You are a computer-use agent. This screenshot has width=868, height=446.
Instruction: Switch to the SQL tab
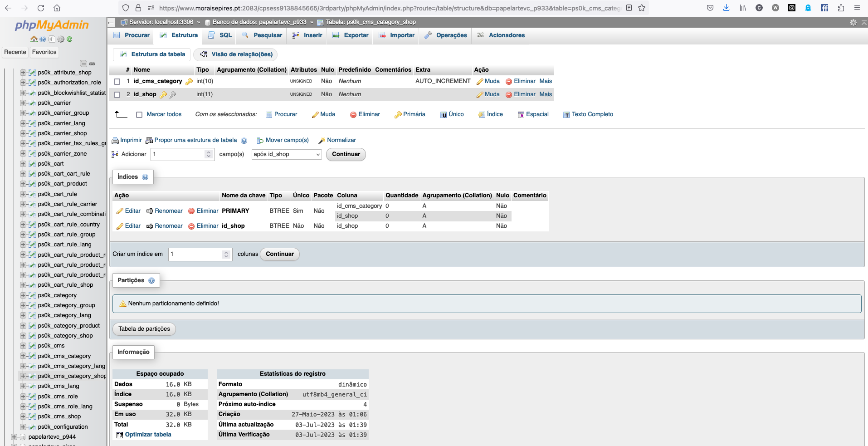pos(220,35)
